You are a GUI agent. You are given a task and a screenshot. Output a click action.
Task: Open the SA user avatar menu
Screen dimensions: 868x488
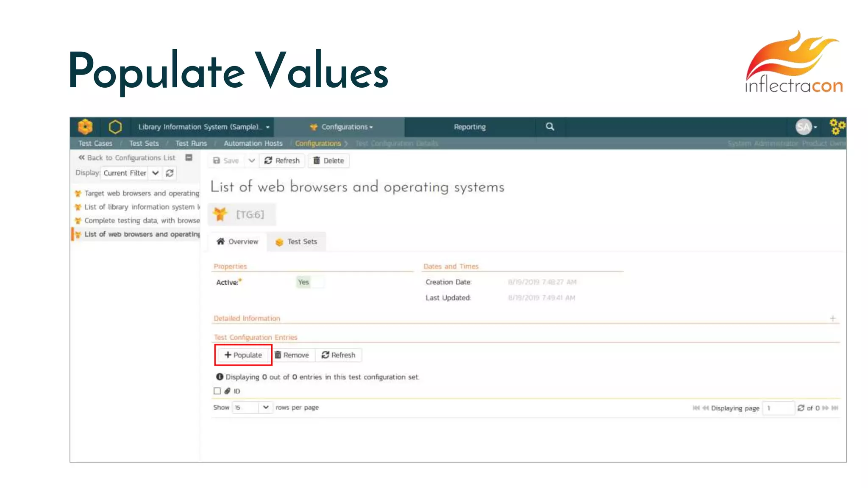806,127
